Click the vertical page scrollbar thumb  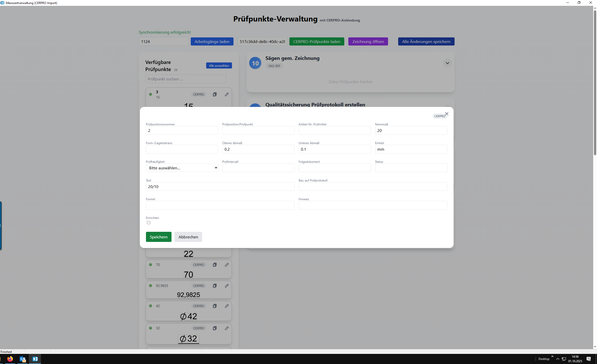coord(595,83)
